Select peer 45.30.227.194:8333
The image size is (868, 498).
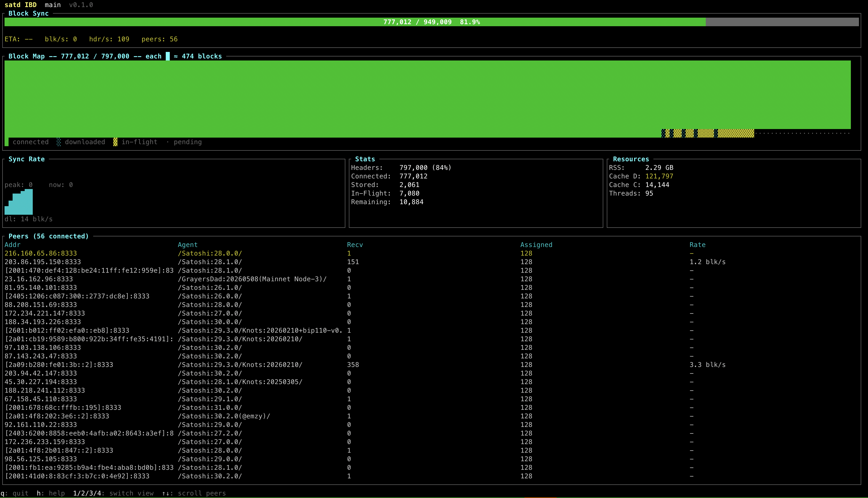[x=432, y=382]
